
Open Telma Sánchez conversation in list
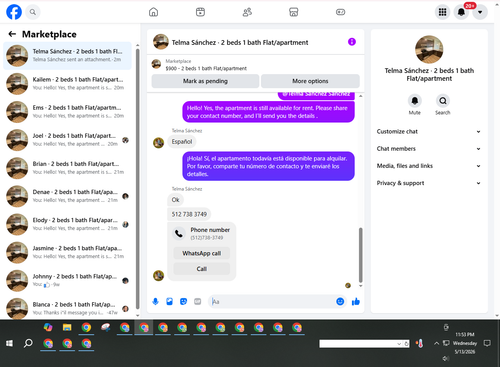(x=67, y=56)
